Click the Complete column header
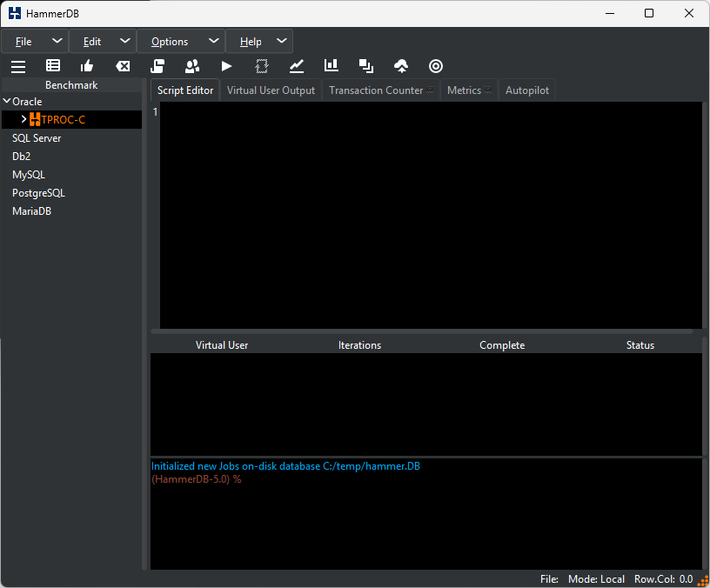This screenshot has height=588, width=710. point(502,345)
